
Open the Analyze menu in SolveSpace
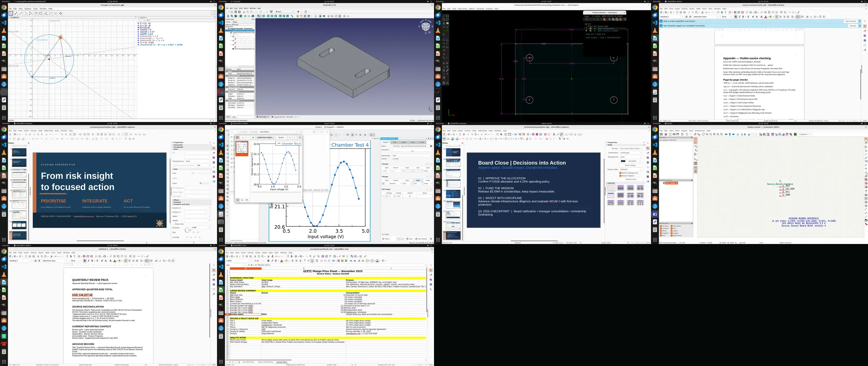click(x=489, y=9)
